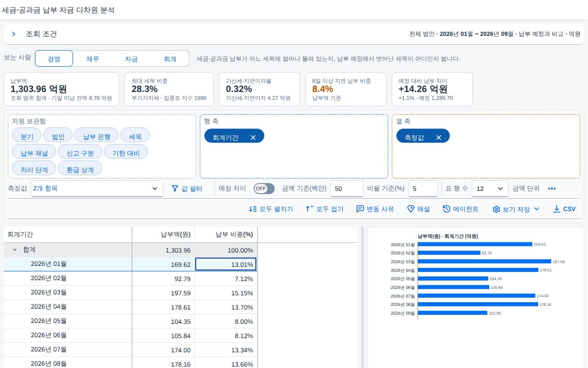Toggle the 예정 차이 switch
The width and height of the screenshot is (588, 368).
click(x=264, y=189)
